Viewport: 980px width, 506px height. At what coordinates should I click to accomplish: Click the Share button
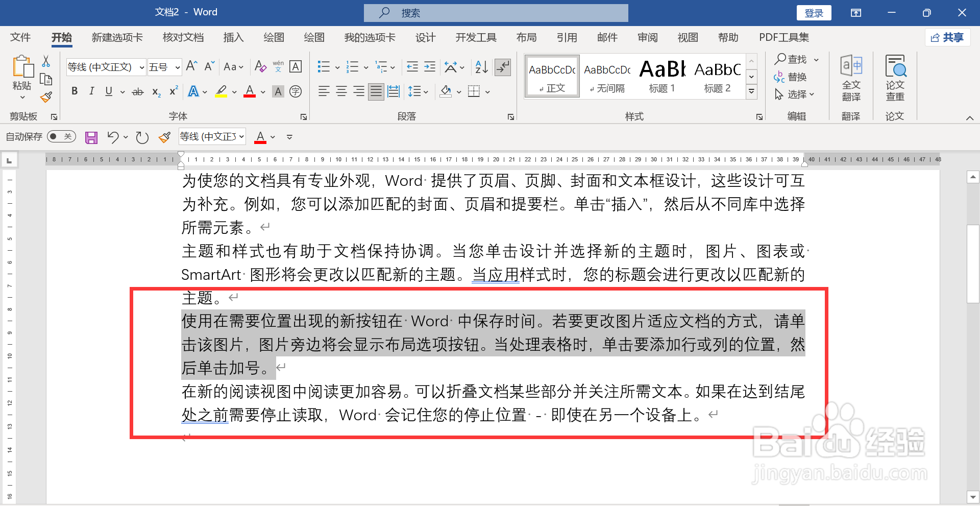pos(947,37)
